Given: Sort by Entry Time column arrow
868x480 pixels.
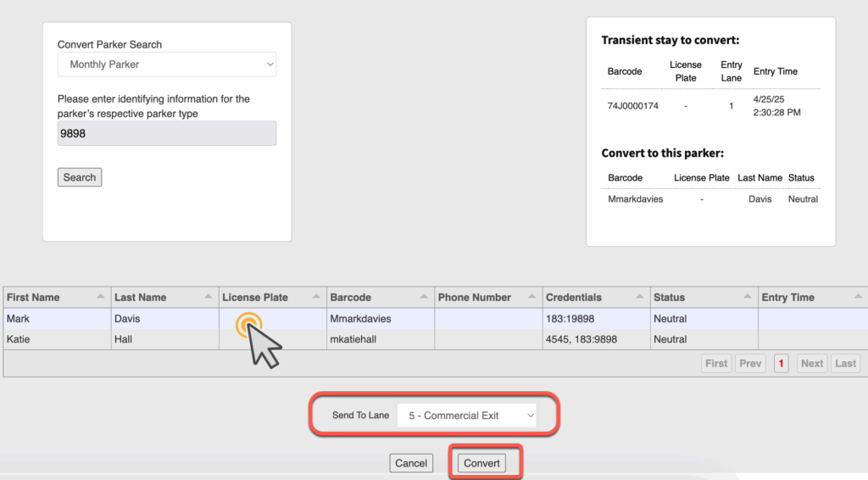Looking at the screenshot, I should pos(858,297).
